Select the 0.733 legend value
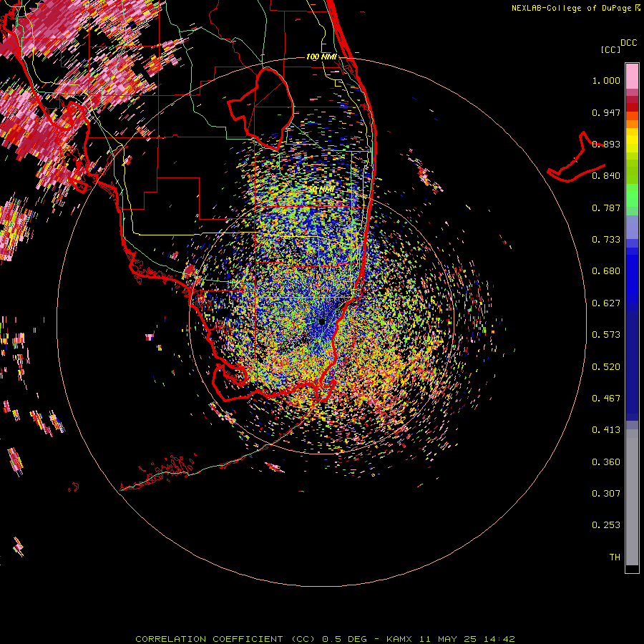 pyautogui.click(x=606, y=240)
